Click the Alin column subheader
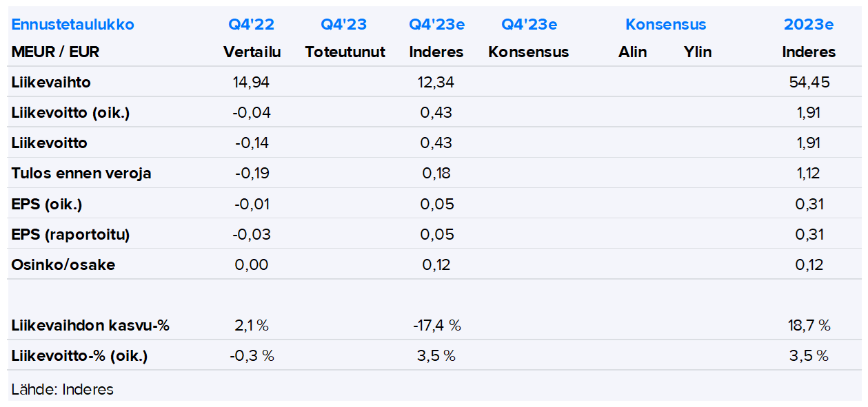Viewport: 868px width, 407px height. tap(632, 52)
